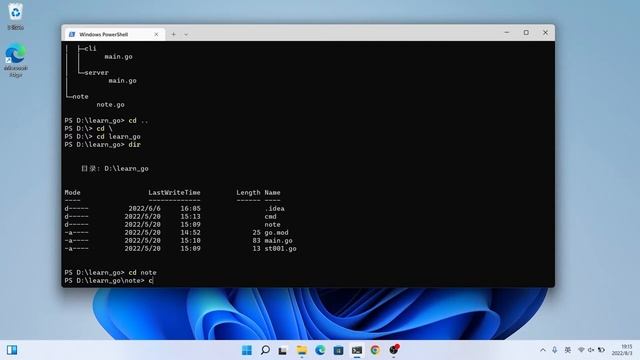Click the microphone tray icon
Screen dimensions: 640x360
coord(554,350)
